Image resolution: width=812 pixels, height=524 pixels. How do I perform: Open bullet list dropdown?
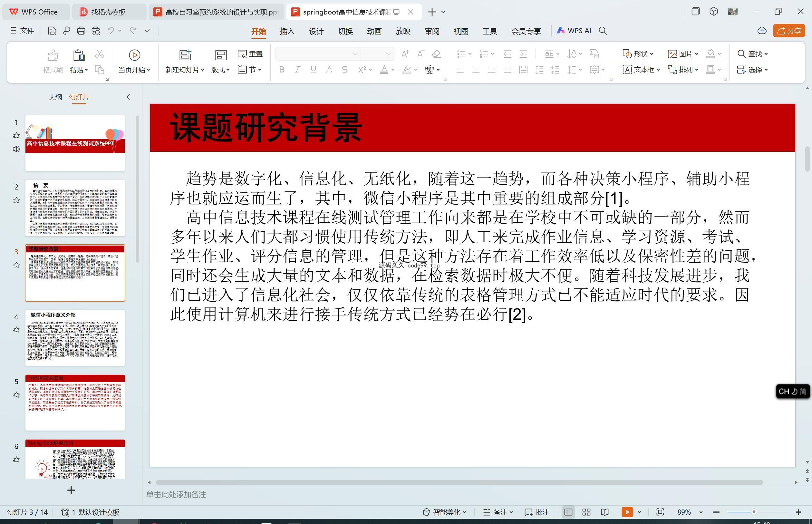click(470, 54)
